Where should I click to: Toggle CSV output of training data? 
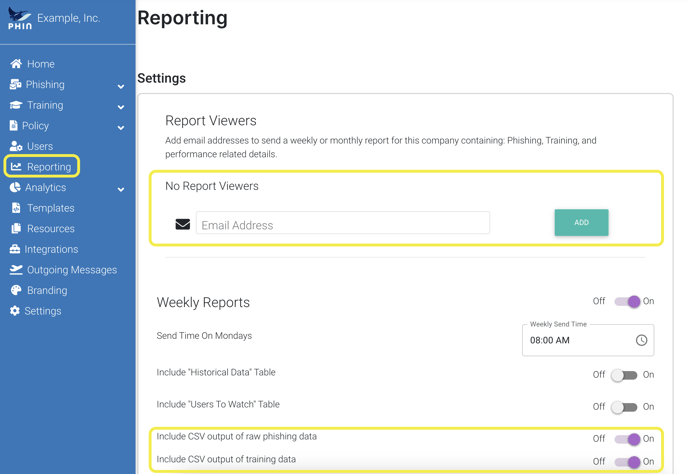(x=627, y=462)
